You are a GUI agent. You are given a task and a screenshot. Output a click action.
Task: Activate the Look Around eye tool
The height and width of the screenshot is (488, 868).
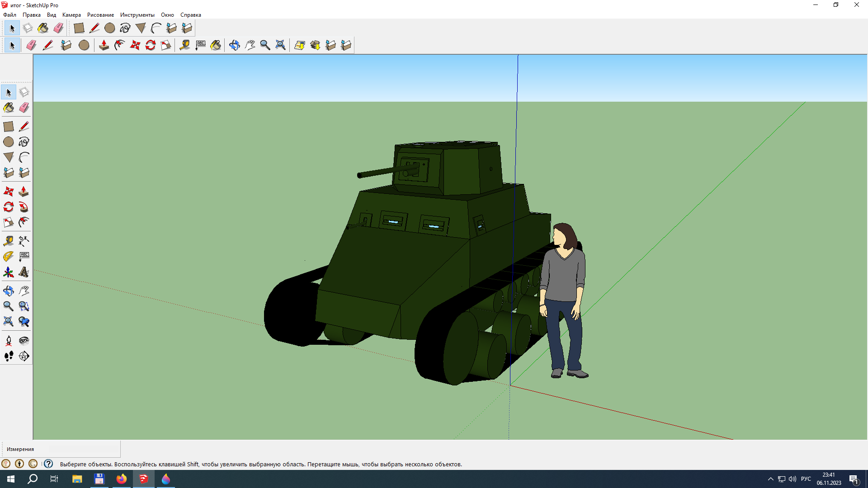pyautogui.click(x=24, y=341)
